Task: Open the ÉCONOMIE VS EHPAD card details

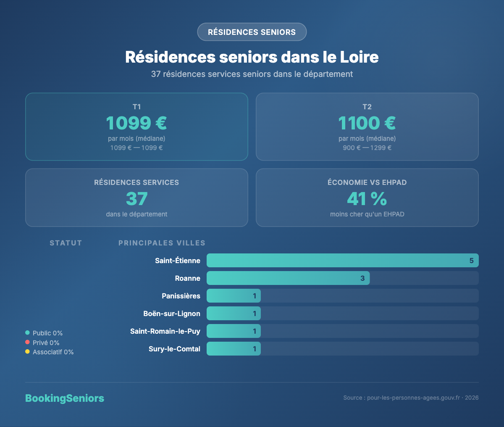Action: 367,198
